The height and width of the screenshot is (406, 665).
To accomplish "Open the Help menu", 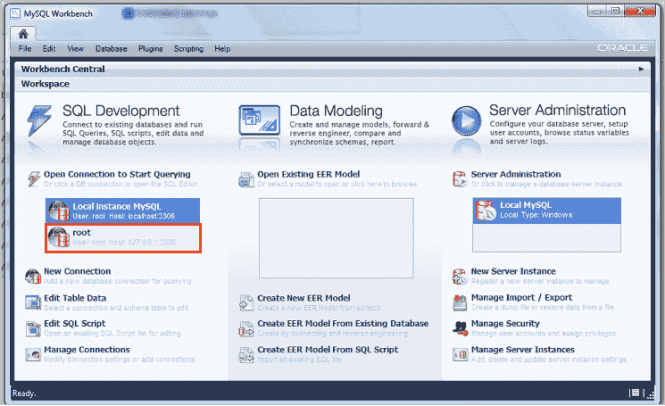I will [x=222, y=49].
